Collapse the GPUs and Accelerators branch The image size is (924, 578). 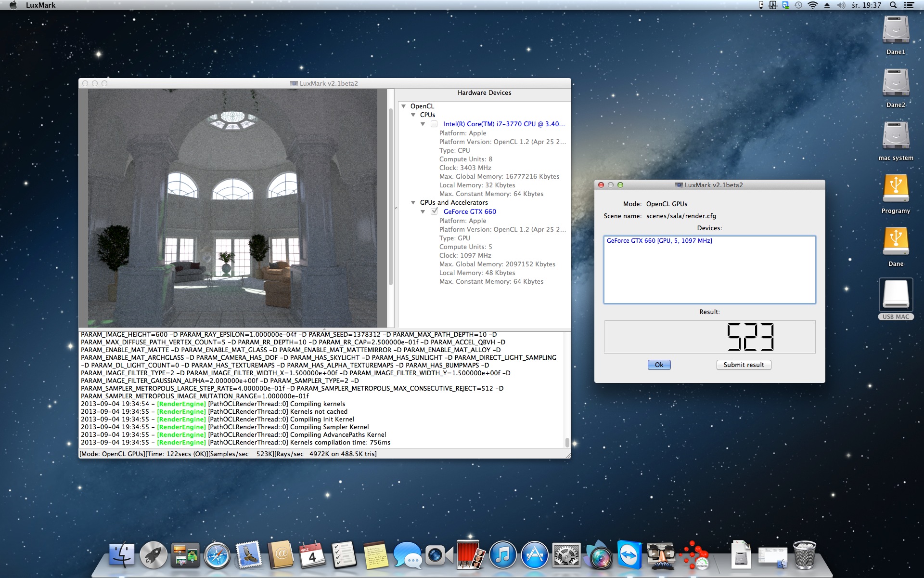pos(413,202)
